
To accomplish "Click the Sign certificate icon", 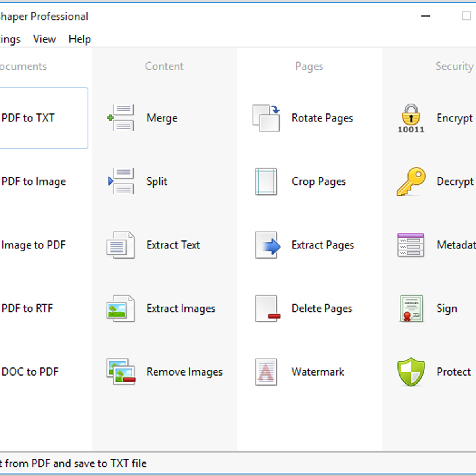I will [x=411, y=309].
